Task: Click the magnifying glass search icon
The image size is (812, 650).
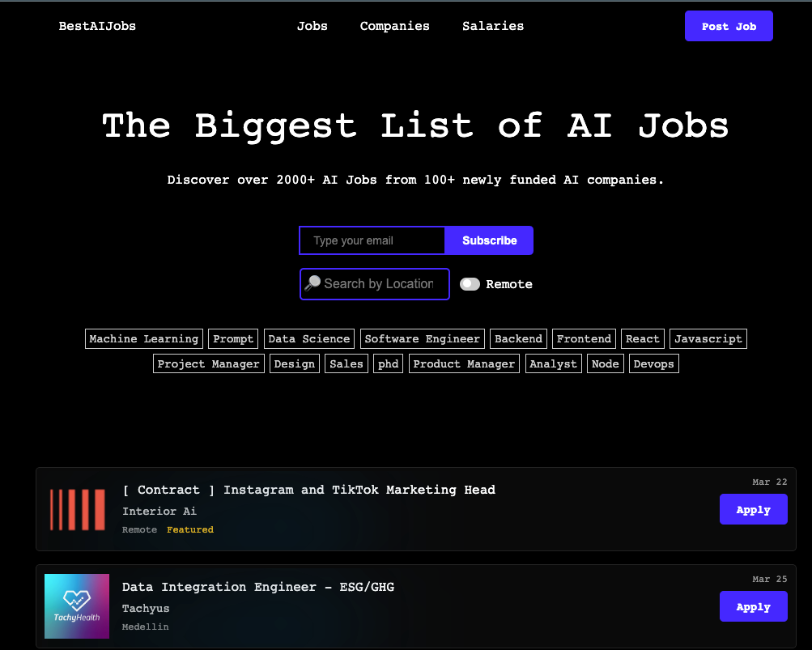Action: [x=314, y=283]
